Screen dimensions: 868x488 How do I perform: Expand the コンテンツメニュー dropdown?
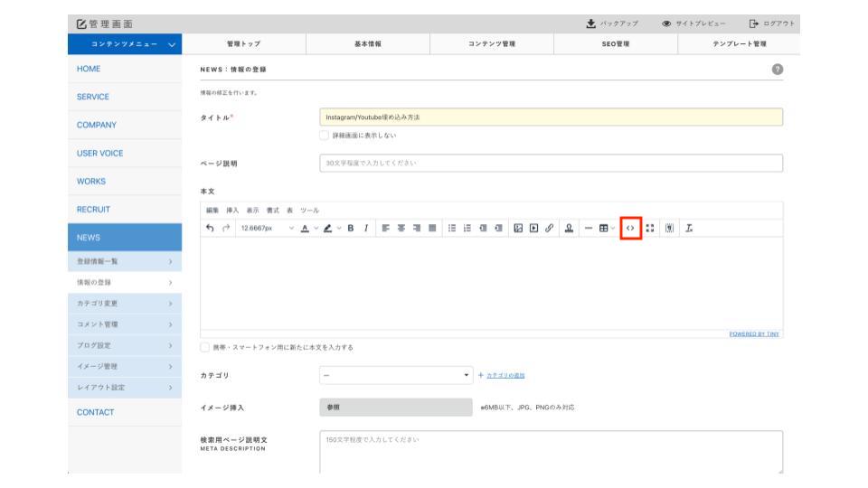[x=125, y=44]
